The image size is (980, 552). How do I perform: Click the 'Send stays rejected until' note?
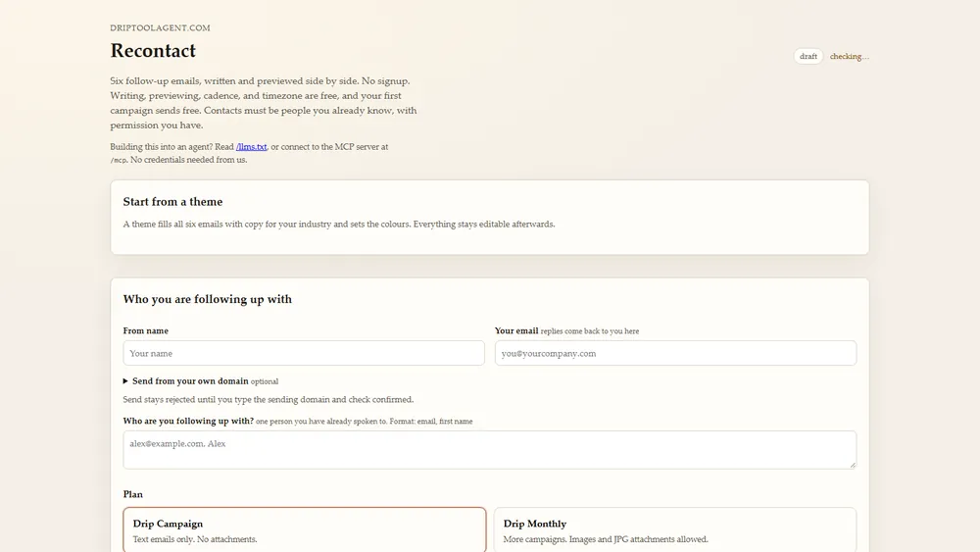tap(269, 399)
